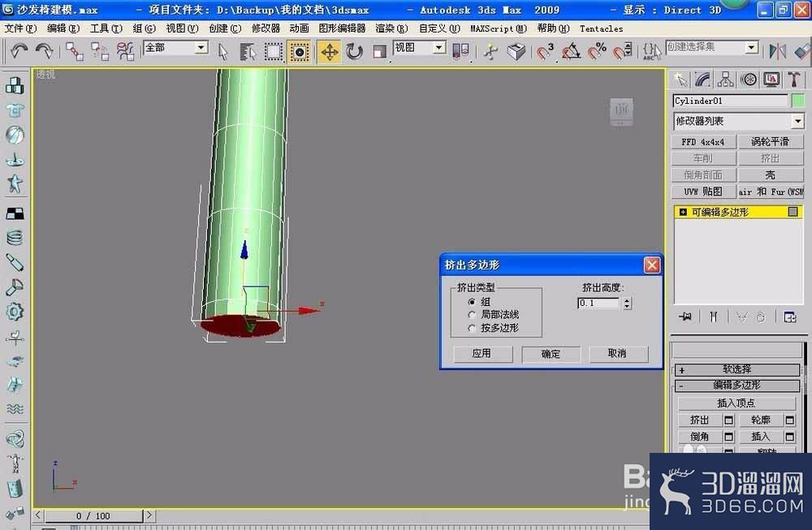Switch to the Utilities hammer panel tab
Image resolution: width=812 pixels, height=530 pixels.
[x=794, y=80]
